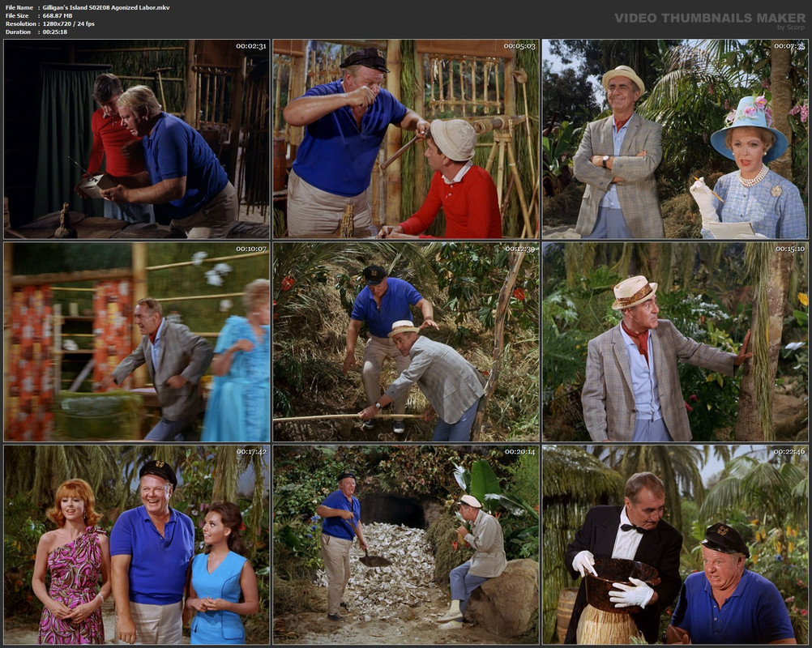
Task: Click the 00:05:03 timestamp overlay
Action: [519, 46]
